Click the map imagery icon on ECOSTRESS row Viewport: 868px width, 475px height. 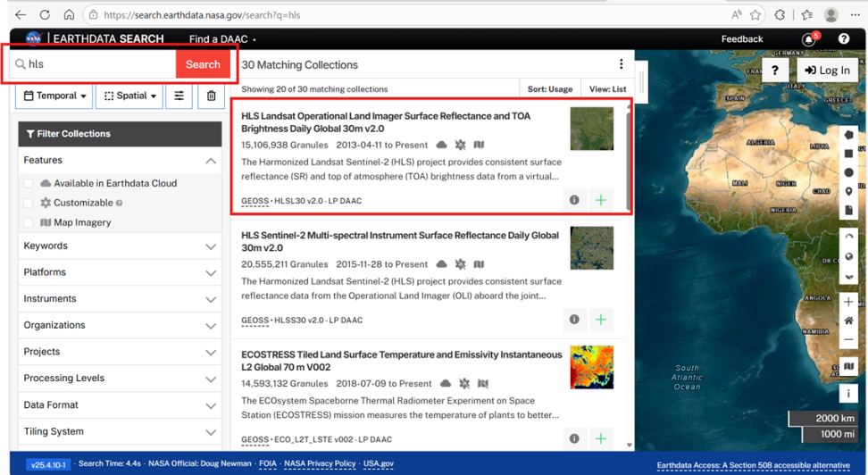tap(483, 384)
